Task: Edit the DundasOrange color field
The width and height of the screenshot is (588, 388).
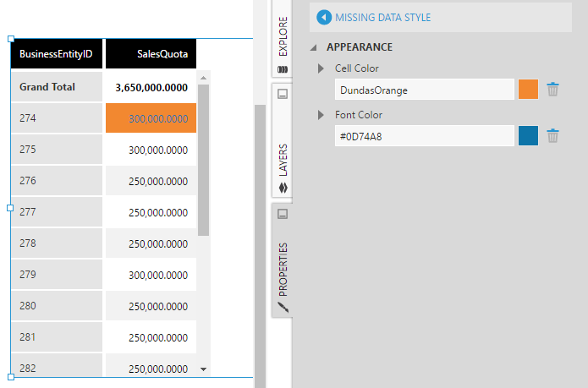Action: pyautogui.click(x=424, y=90)
